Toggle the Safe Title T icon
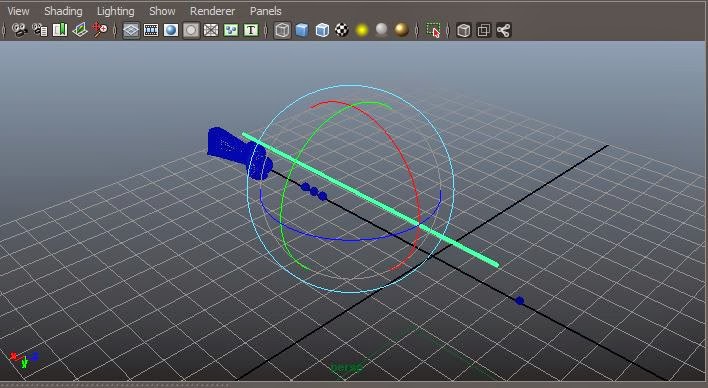 (x=251, y=30)
